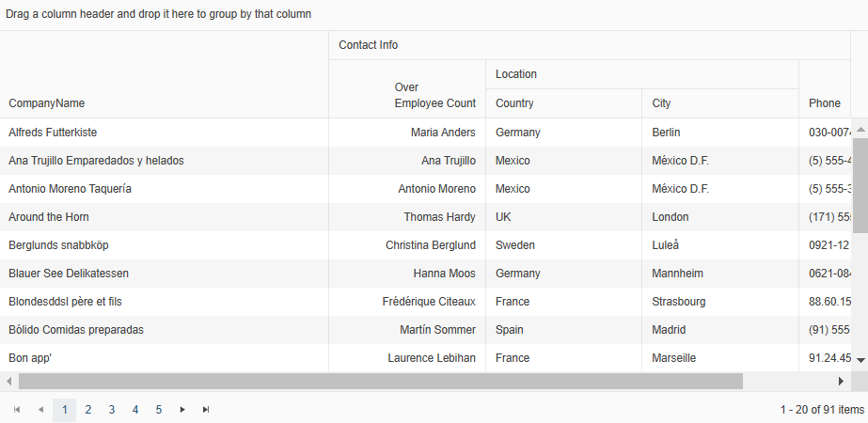
Task: Open page 2 of the grid
Action: (x=88, y=410)
